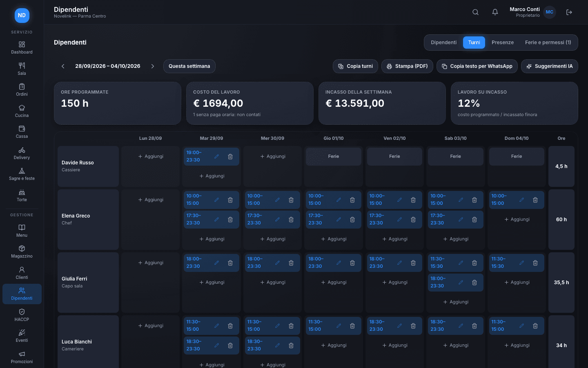Open Torte in the sidebar
This screenshot has height=368, width=588.
pos(22,195)
